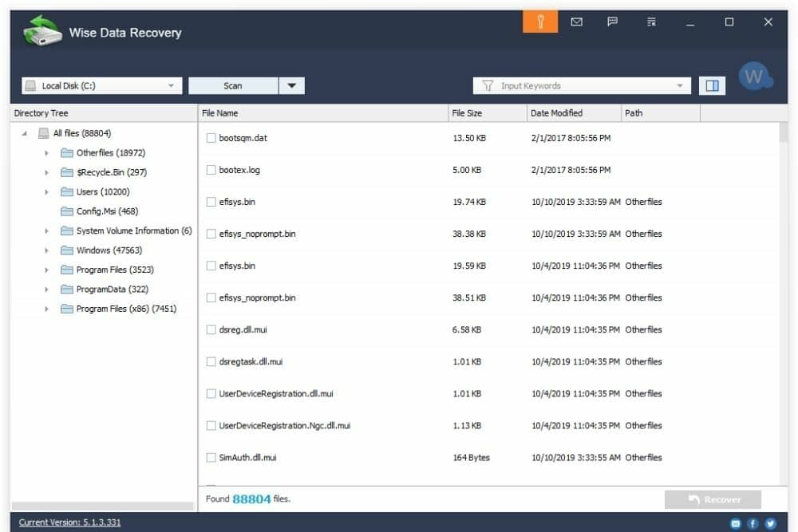Click the email icon in bottom bar

pos(736,523)
